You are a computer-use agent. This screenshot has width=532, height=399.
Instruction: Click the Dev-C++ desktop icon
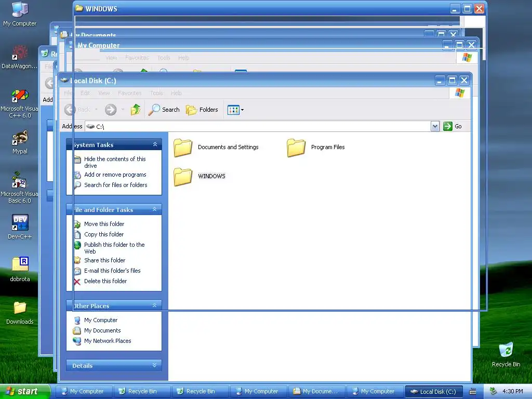(20, 228)
